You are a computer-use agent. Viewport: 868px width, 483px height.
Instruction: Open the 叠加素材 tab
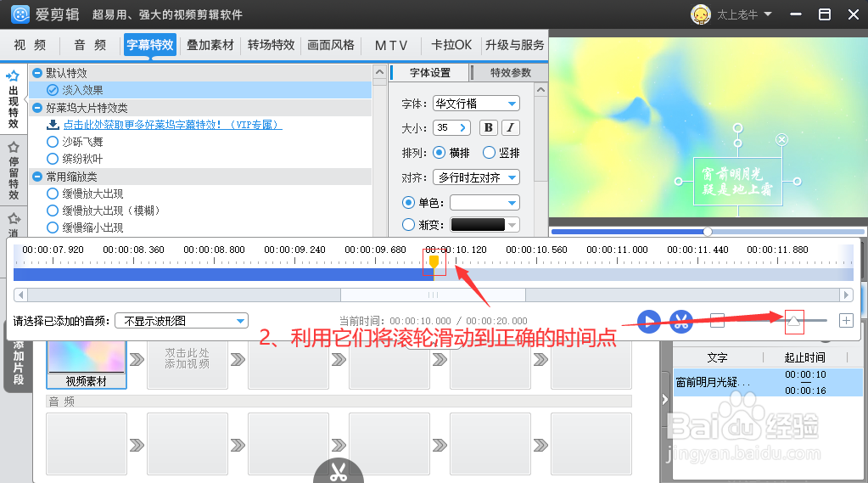pyautogui.click(x=210, y=45)
